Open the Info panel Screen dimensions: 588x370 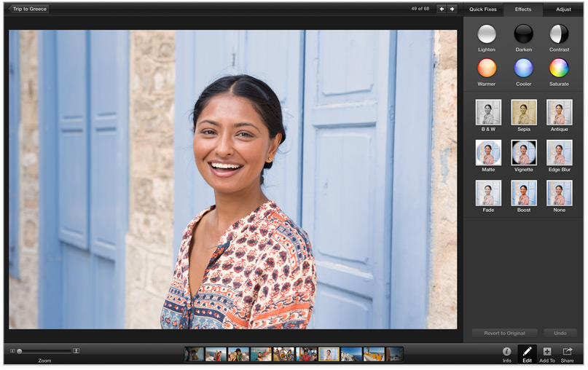[x=506, y=352]
